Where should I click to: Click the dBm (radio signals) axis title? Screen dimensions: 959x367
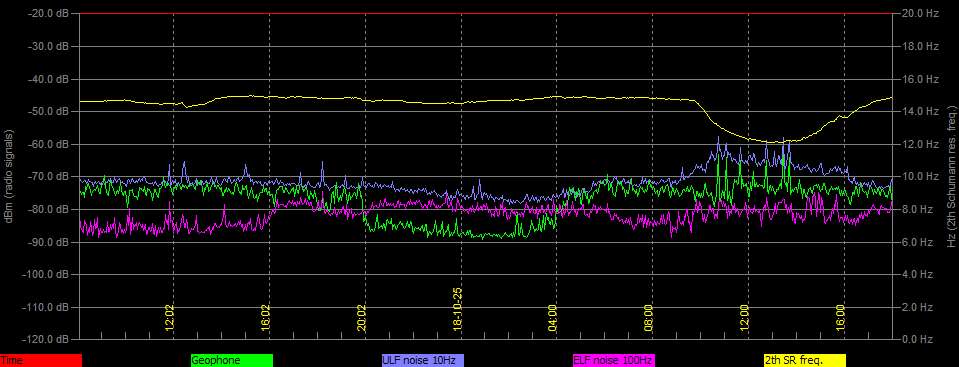(9, 176)
